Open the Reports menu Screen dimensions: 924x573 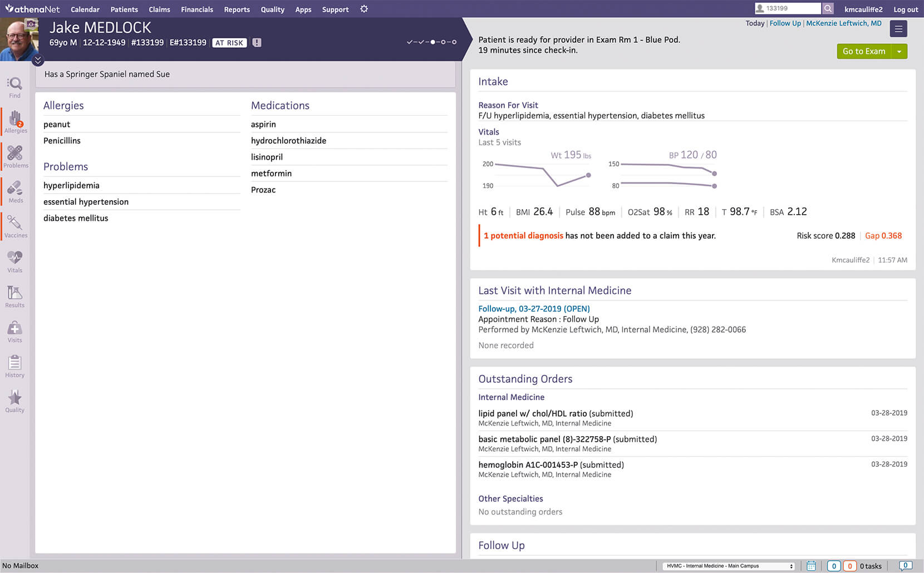237,9
